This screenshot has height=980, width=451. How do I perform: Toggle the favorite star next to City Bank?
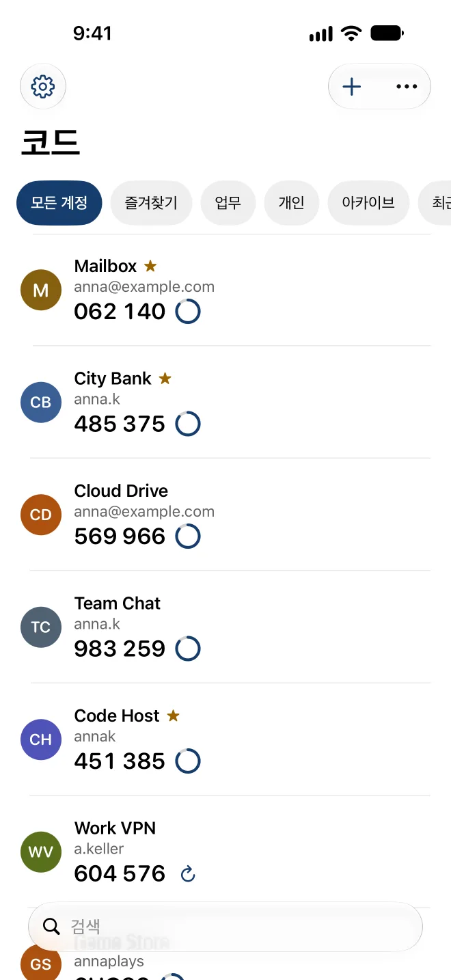165,378
